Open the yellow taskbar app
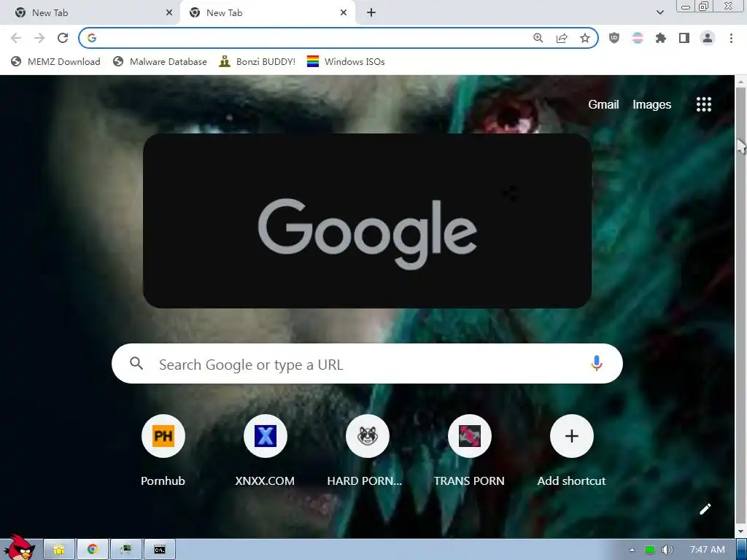Viewport: 747px width, 560px height. coord(59,550)
